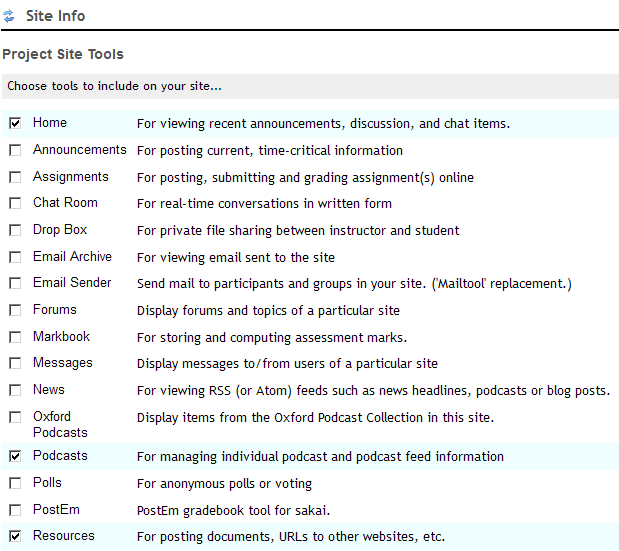The width and height of the screenshot is (619, 551).
Task: Tick the News feed checkbox
Action: pos(15,390)
